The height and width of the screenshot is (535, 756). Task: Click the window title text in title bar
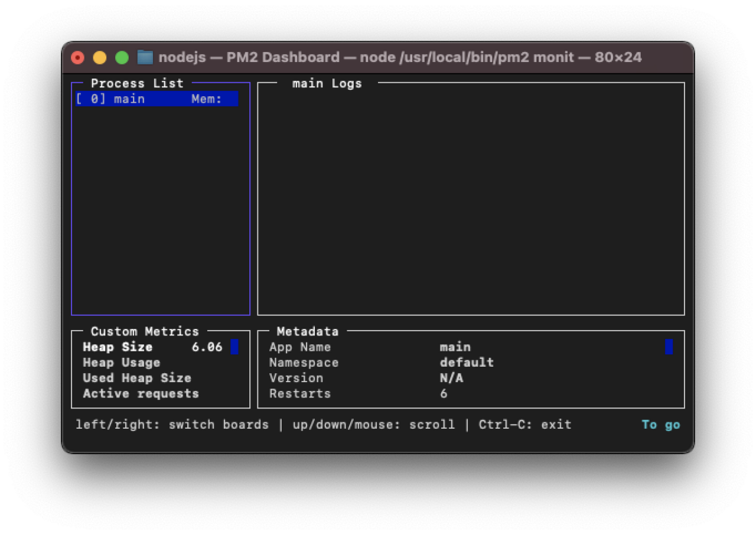point(400,57)
